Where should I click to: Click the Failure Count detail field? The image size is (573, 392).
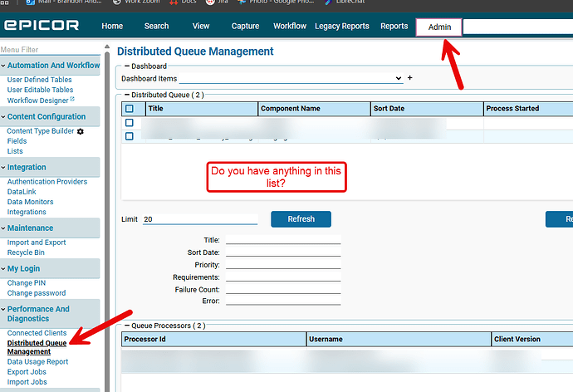coord(283,290)
